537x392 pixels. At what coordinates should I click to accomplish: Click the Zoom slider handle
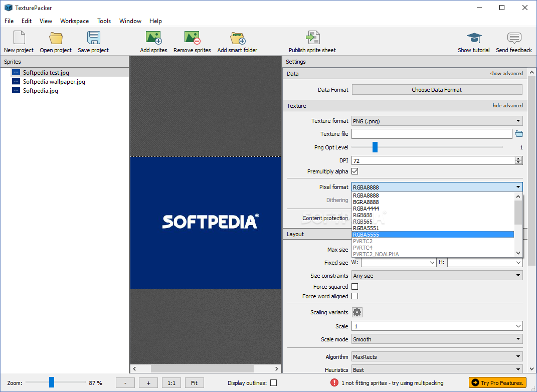(51, 382)
